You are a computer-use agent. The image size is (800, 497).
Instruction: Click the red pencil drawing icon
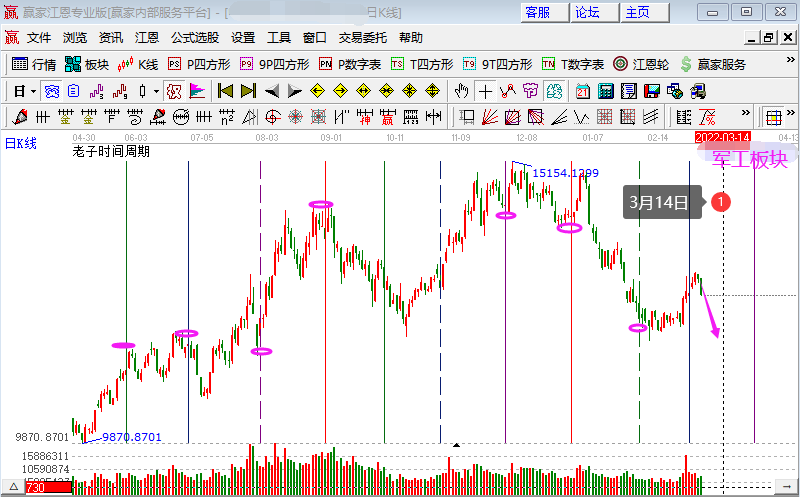pos(20,117)
